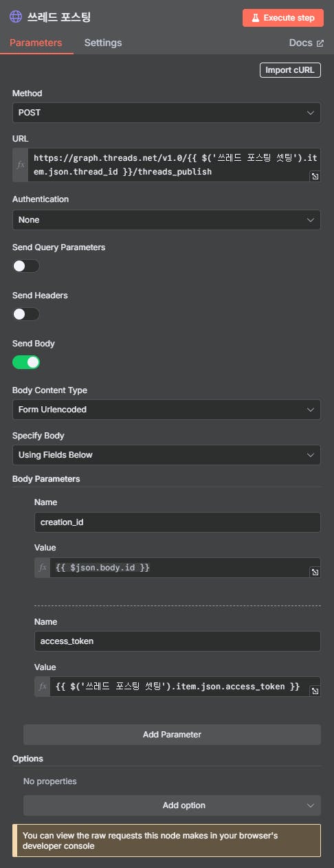Click the fx expression icon beside URL
The width and height of the screenshot is (334, 868).
click(21, 165)
